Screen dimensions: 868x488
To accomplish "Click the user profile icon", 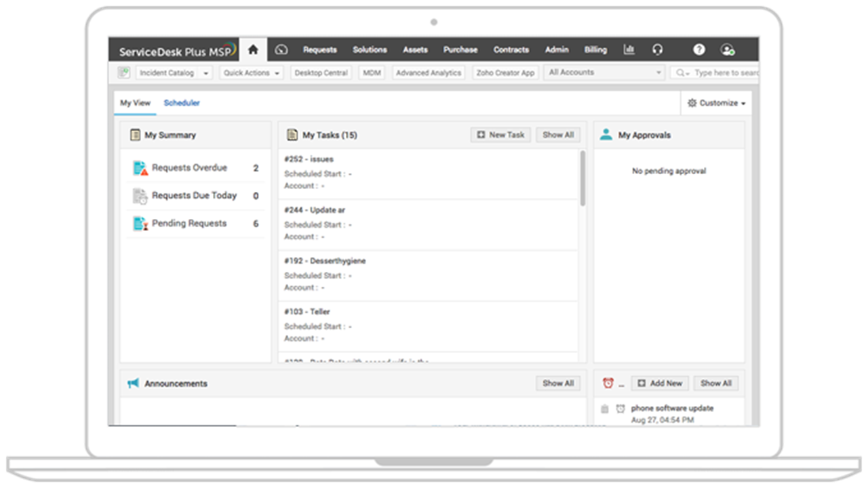I will (727, 49).
